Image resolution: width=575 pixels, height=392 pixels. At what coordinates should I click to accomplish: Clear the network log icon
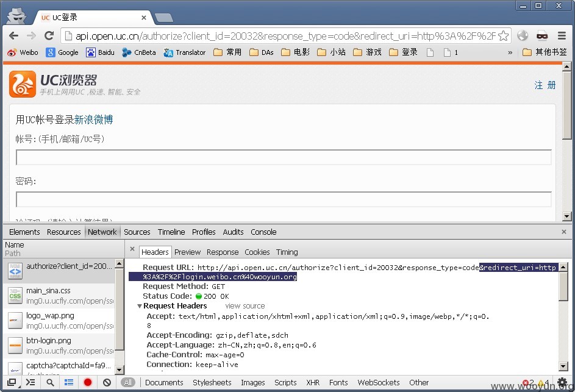(107, 382)
